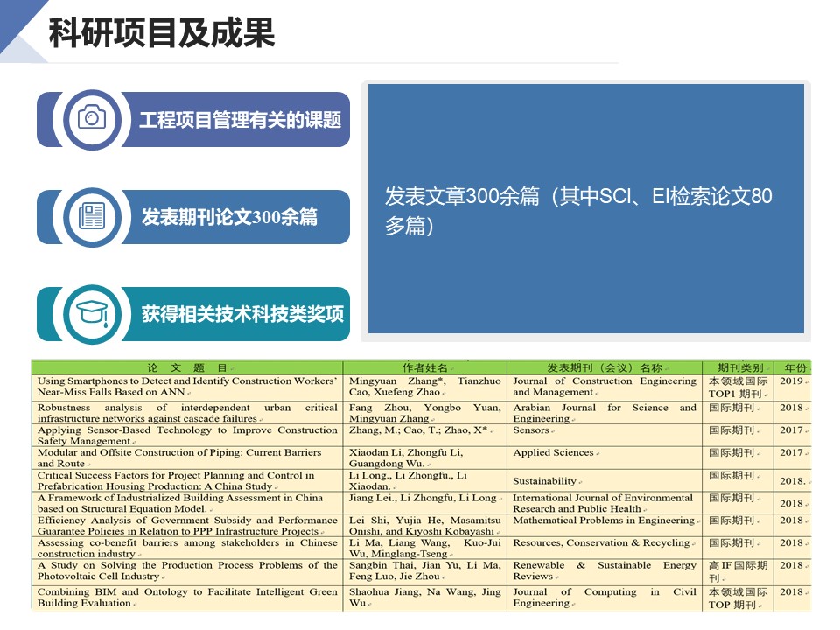The image size is (840, 630).
Task: Click the camera icon in first banner
Action: [x=92, y=118]
